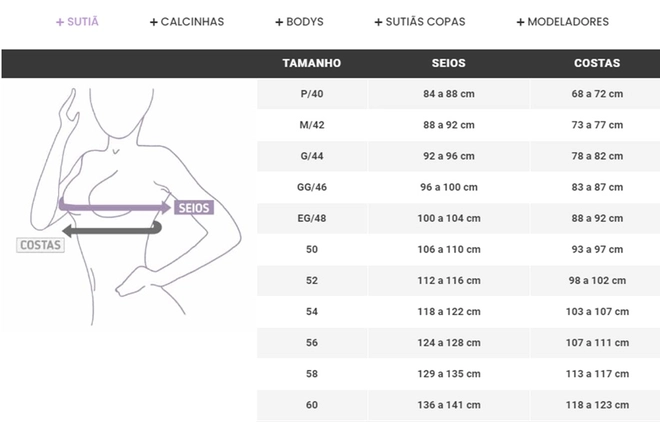Click the purple SEIOS label on diagram

194,208
